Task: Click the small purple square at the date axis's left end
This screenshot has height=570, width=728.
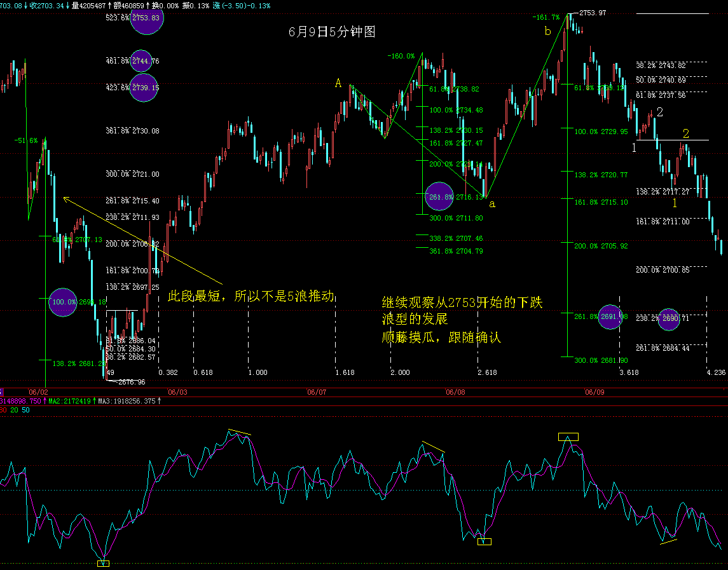Action: click(2, 392)
